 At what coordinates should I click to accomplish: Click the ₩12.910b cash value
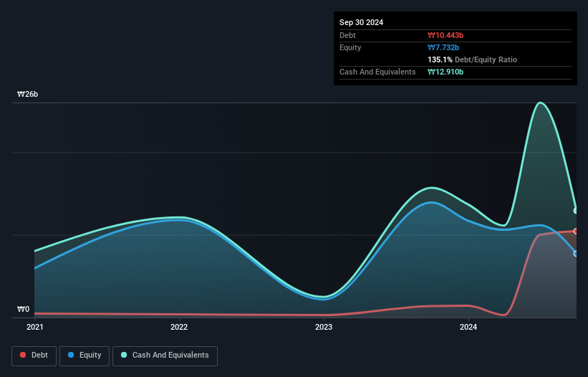[x=445, y=72]
